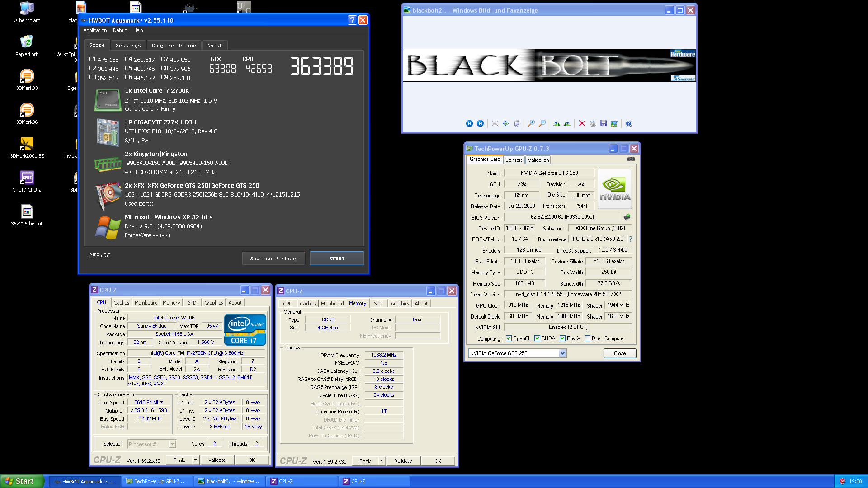Click Aquamark Help menu
This screenshot has width=868, height=488.
(x=138, y=30)
